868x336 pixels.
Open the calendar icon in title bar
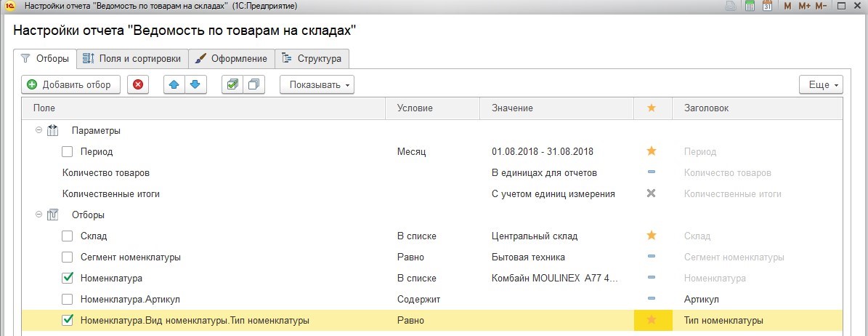pos(767,7)
